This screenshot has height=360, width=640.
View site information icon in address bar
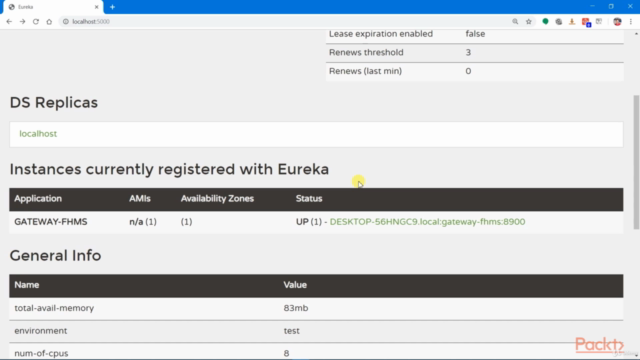pyautogui.click(x=66, y=22)
